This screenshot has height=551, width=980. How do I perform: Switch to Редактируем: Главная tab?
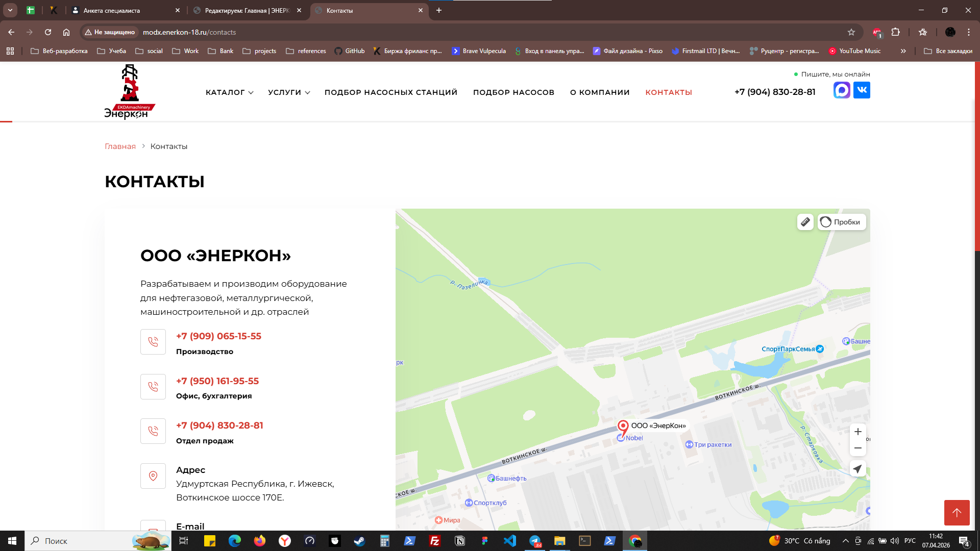pyautogui.click(x=248, y=10)
